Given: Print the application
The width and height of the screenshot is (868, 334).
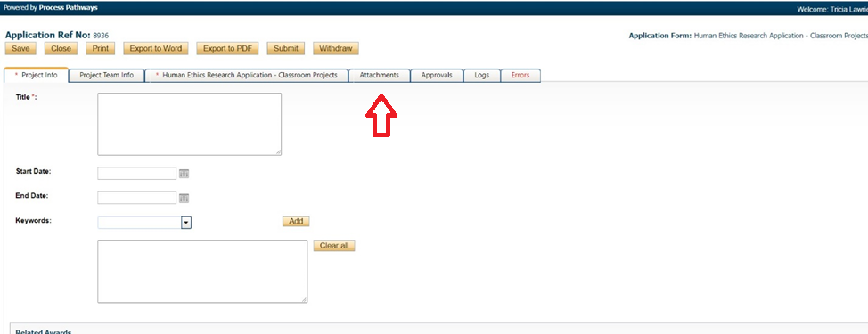Looking at the screenshot, I should tap(100, 49).
